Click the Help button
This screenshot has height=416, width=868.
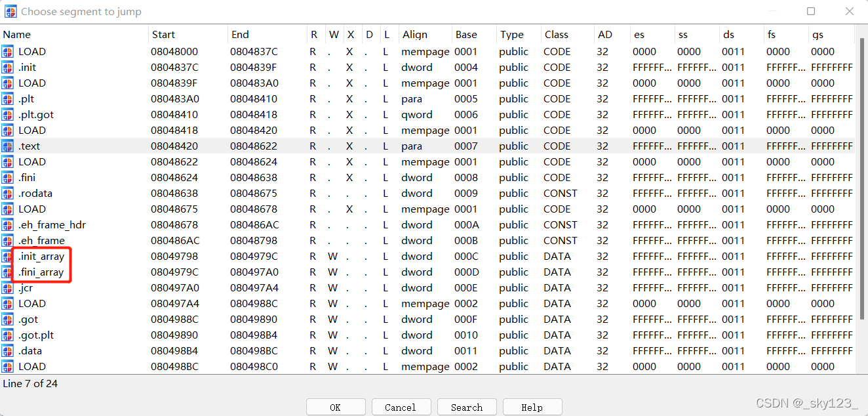532,407
